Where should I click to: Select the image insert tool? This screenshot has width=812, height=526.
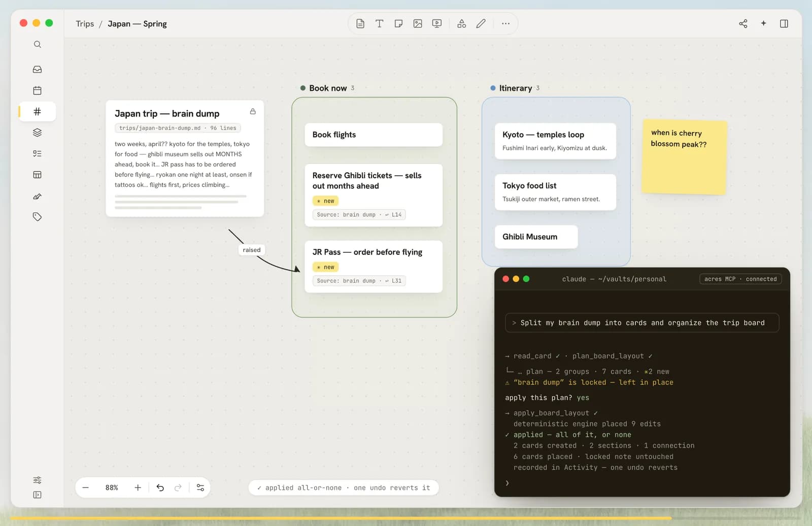[x=418, y=23]
